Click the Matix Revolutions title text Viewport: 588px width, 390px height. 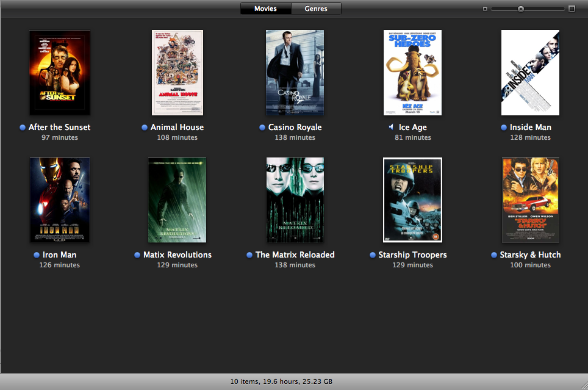coord(177,255)
